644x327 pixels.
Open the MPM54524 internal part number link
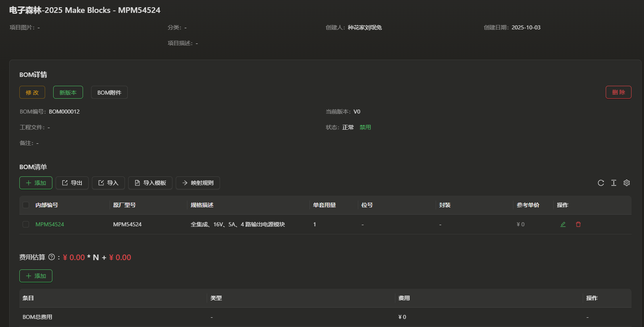[x=50, y=224]
